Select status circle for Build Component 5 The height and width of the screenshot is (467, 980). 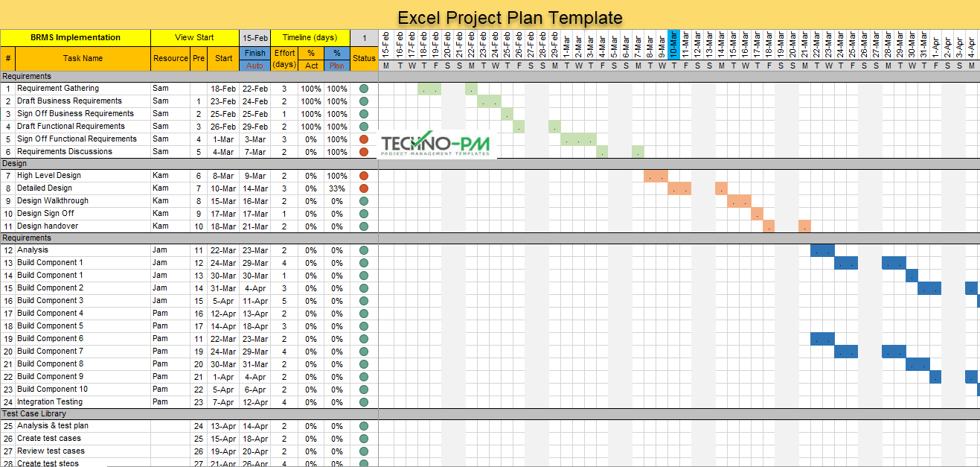click(x=364, y=326)
